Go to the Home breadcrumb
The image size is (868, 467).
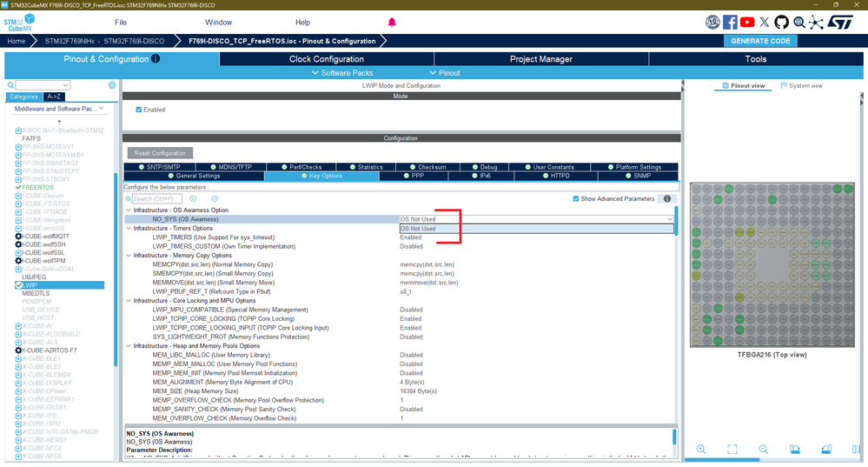click(16, 41)
